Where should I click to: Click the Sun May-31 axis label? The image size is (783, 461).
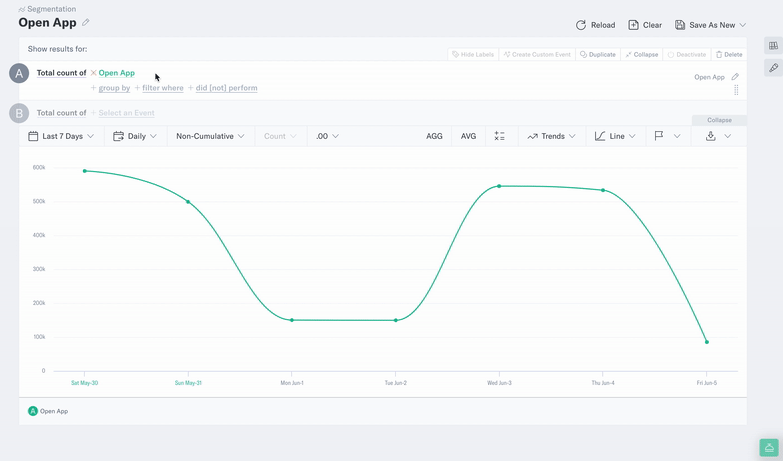[188, 383]
